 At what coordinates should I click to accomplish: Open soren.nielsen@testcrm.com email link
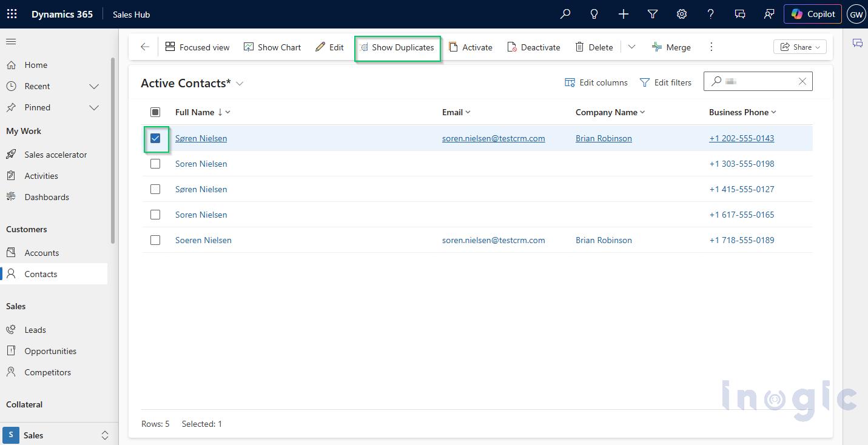[x=493, y=138]
